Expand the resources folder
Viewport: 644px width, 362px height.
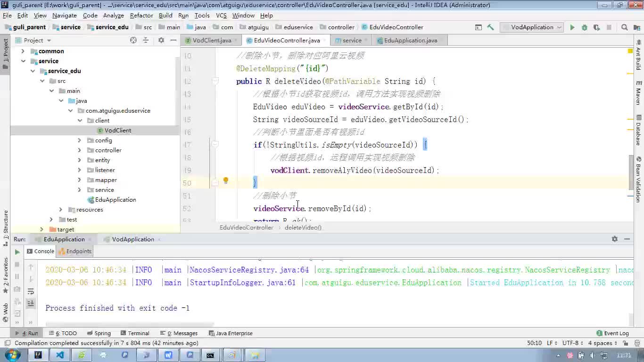click(61, 209)
